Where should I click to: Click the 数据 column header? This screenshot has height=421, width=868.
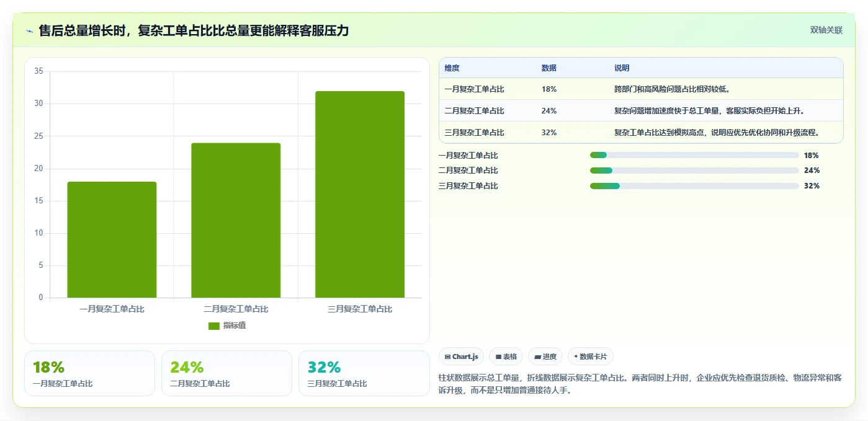pyautogui.click(x=548, y=68)
